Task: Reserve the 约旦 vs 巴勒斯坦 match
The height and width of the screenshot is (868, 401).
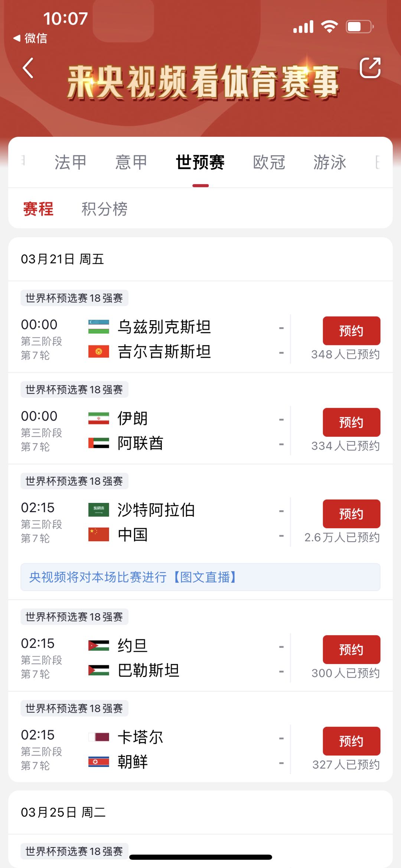Action: click(x=351, y=650)
